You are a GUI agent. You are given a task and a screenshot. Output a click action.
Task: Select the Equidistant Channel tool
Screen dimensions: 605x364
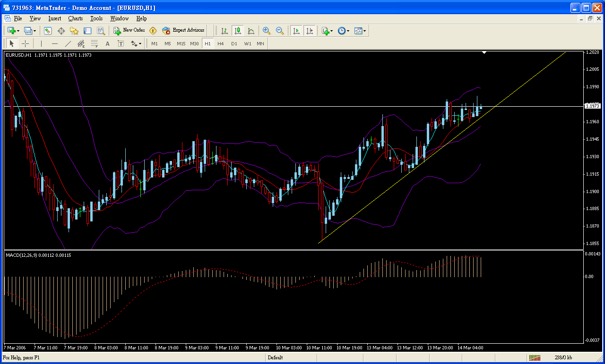point(81,43)
